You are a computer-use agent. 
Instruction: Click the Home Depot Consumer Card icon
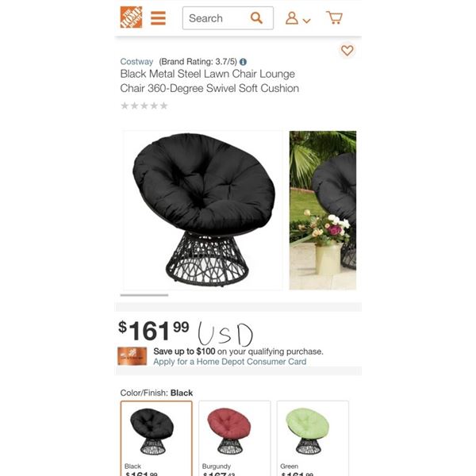pyautogui.click(x=132, y=356)
